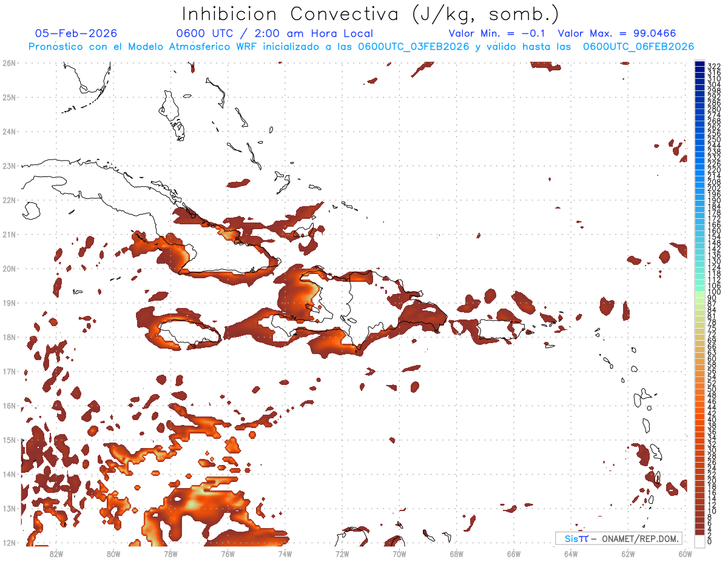Click the 66W longitude label
The image size is (728, 562).
point(514,553)
